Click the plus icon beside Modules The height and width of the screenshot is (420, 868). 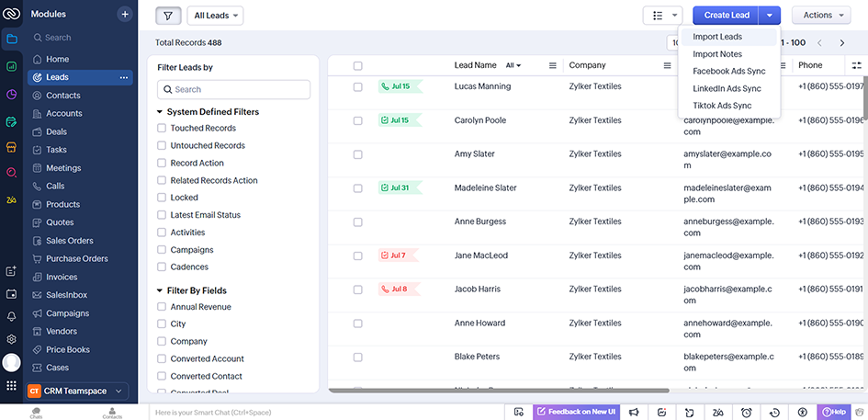coord(125,15)
